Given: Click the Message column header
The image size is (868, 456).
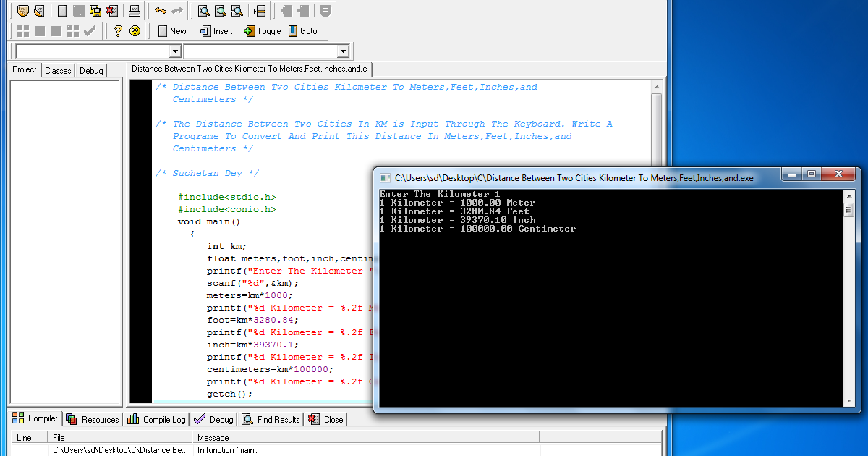Looking at the screenshot, I should pos(367,437).
